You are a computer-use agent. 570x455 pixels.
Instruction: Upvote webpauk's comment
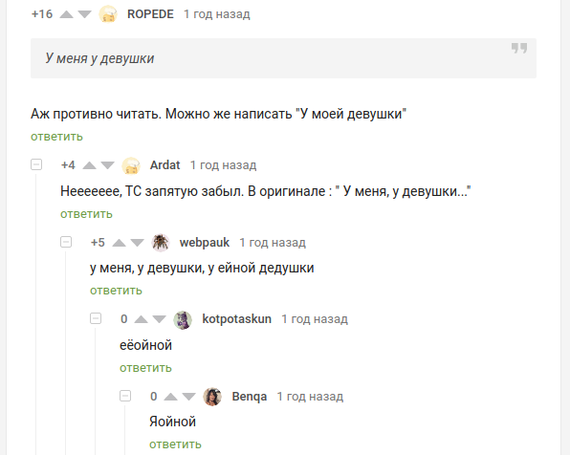[x=119, y=243]
